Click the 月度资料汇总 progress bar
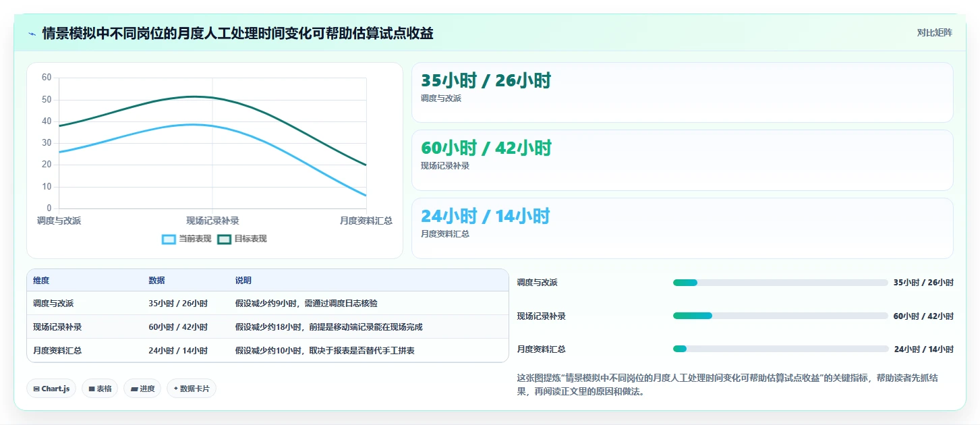This screenshot has width=980, height=425. (780, 349)
